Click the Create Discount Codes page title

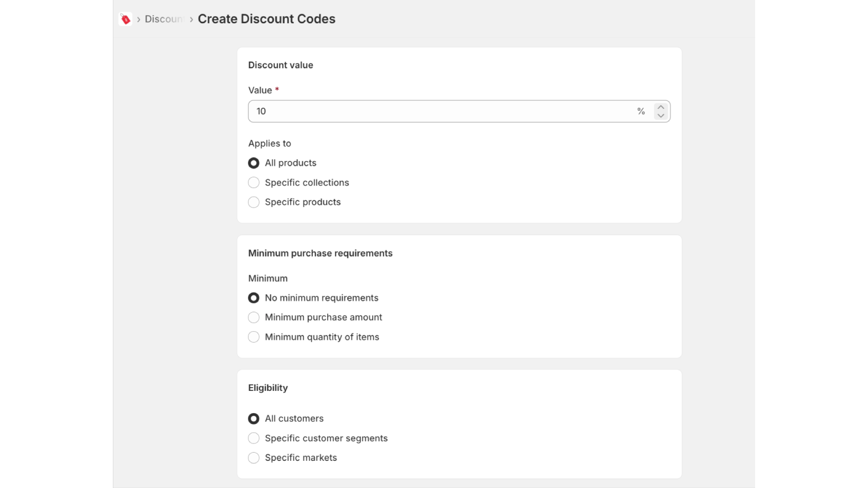(266, 19)
